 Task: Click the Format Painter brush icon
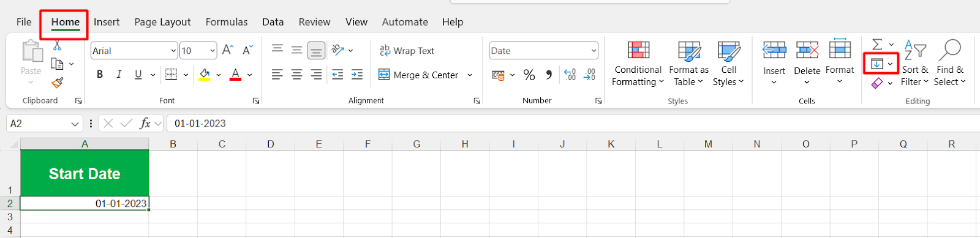(57, 82)
